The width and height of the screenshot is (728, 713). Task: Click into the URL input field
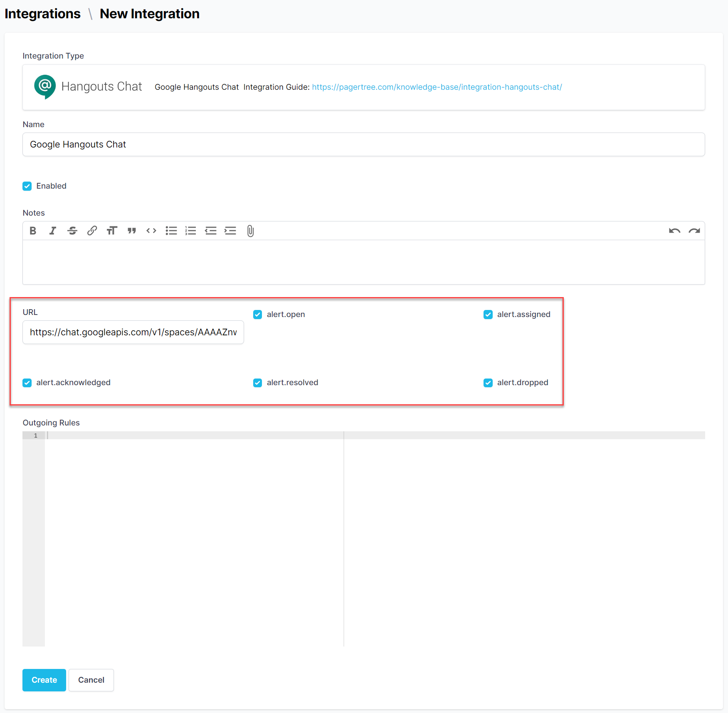(x=133, y=332)
